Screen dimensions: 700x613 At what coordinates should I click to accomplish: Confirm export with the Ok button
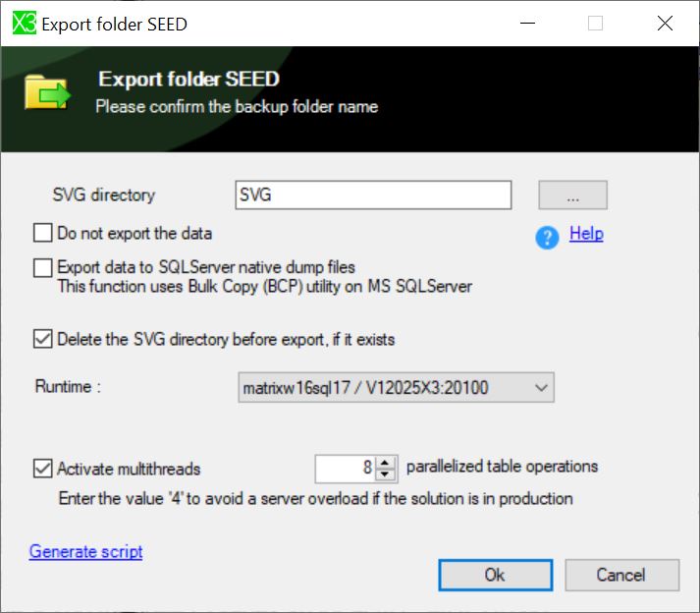[x=496, y=575]
